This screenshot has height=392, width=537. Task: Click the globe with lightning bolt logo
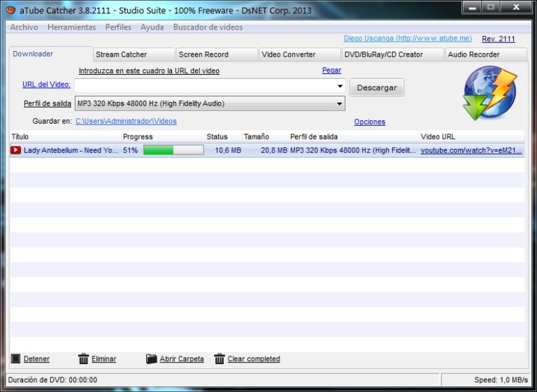click(489, 93)
